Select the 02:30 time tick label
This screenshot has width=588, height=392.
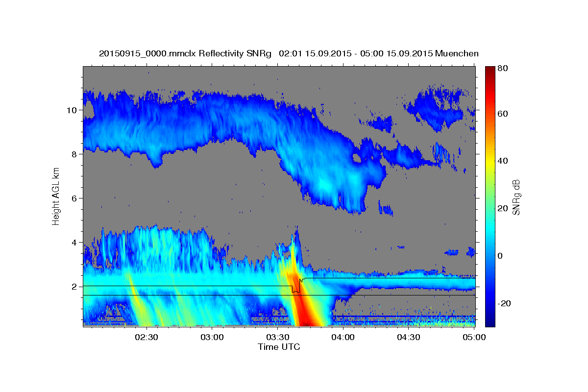[146, 337]
